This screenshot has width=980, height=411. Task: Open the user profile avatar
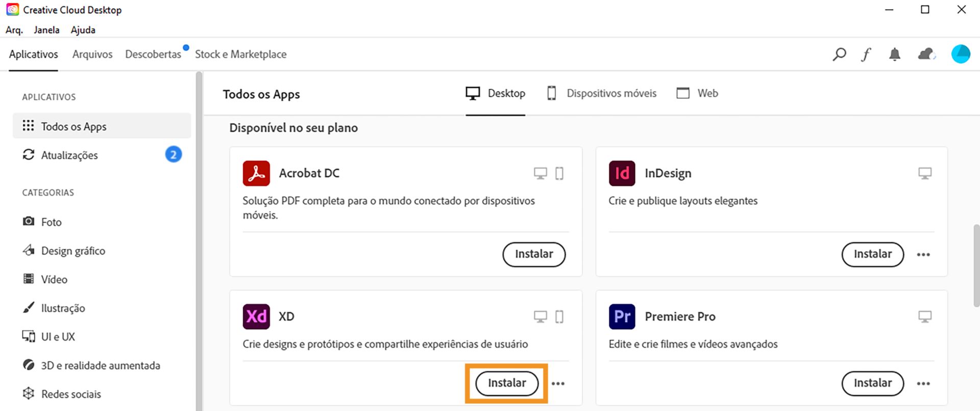click(x=960, y=54)
